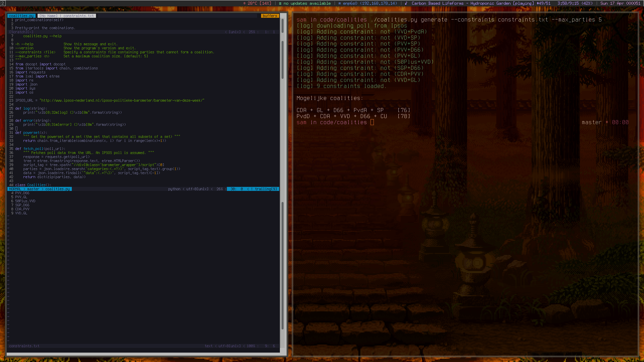Screen dimensions: 644x362
Task: Click the python filetype indicator in statusline
Action: [174, 189]
